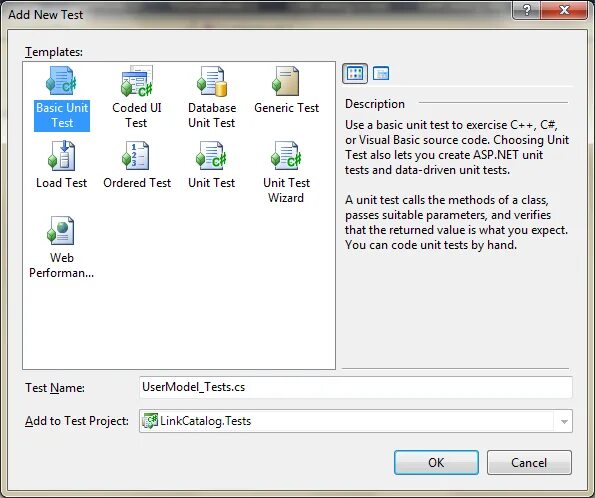The width and height of the screenshot is (595, 498).
Task: Click the Templates: label
Action: (54, 52)
